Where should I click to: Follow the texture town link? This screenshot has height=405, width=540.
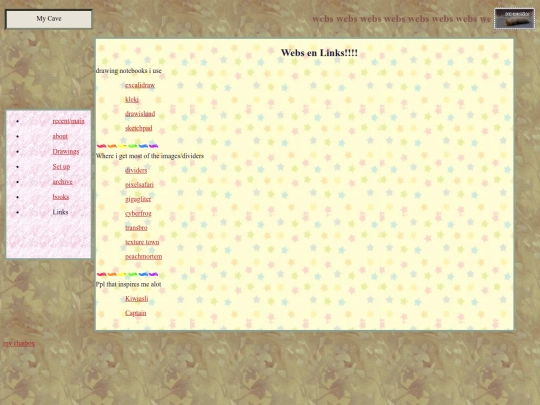[142, 242]
